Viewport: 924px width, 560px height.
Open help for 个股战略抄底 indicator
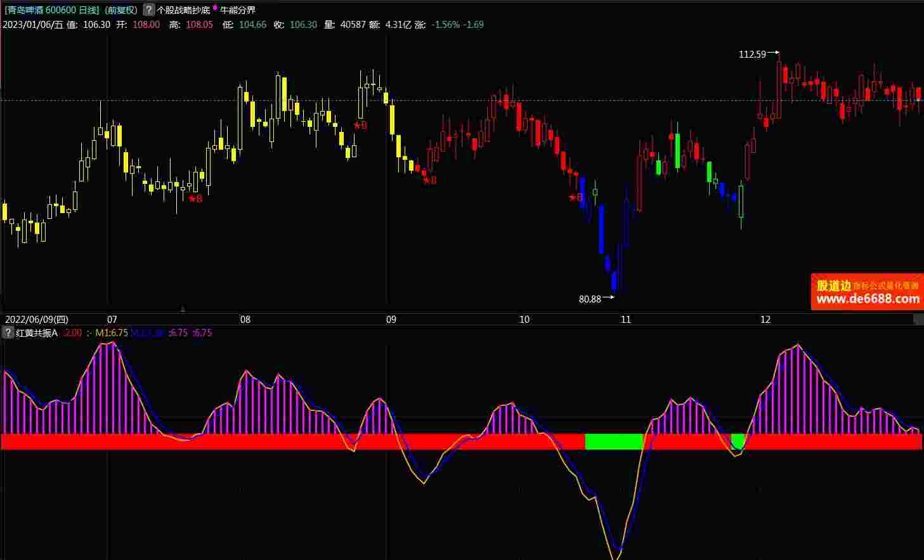pos(148,10)
